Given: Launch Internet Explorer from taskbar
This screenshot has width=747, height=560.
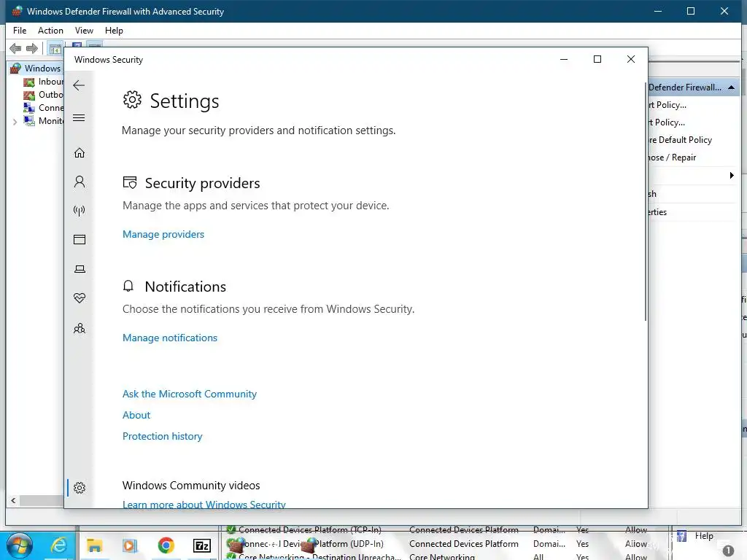Looking at the screenshot, I should [59, 545].
